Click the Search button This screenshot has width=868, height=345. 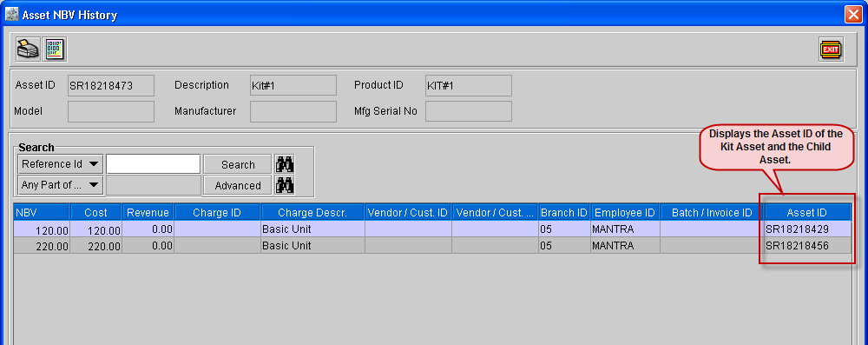tap(238, 164)
